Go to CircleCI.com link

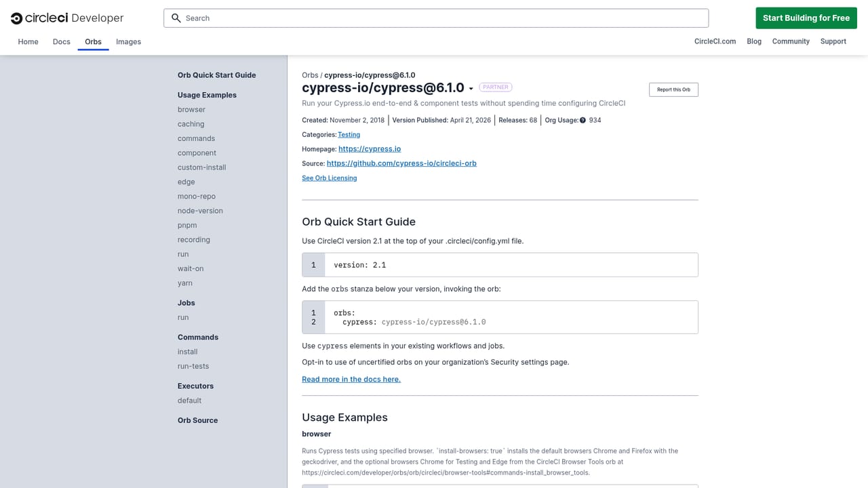point(715,41)
